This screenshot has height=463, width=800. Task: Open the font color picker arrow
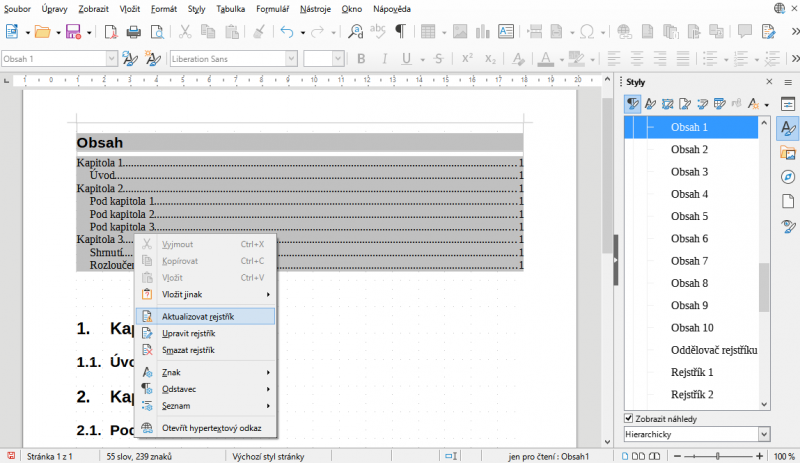click(561, 60)
